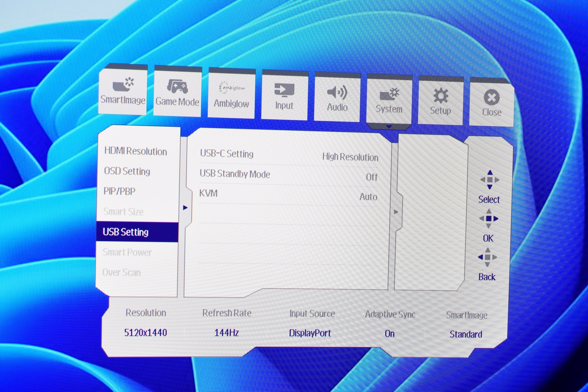Open the Audio speaker menu icon
The width and height of the screenshot is (588, 392).
click(337, 93)
